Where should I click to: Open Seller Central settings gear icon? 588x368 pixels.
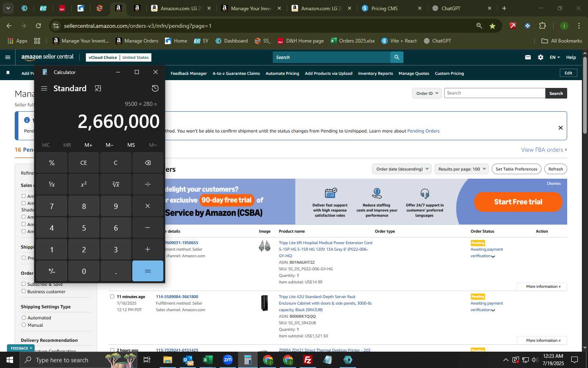(541, 57)
